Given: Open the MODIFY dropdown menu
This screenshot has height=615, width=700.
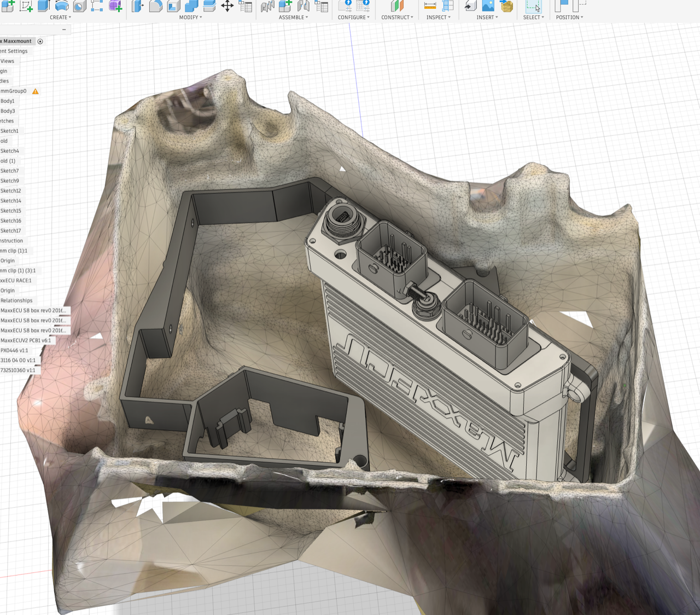Looking at the screenshot, I should (190, 18).
